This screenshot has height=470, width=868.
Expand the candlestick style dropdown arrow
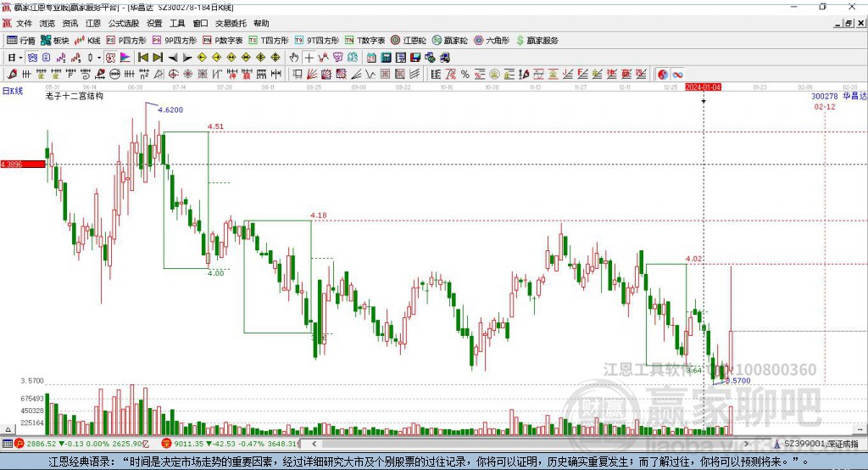(99, 58)
